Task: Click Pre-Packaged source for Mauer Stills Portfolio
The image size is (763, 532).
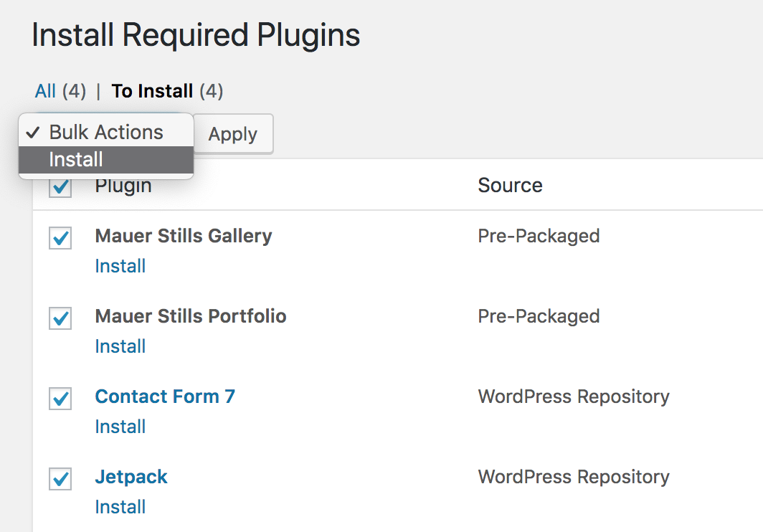Action: [x=539, y=316]
